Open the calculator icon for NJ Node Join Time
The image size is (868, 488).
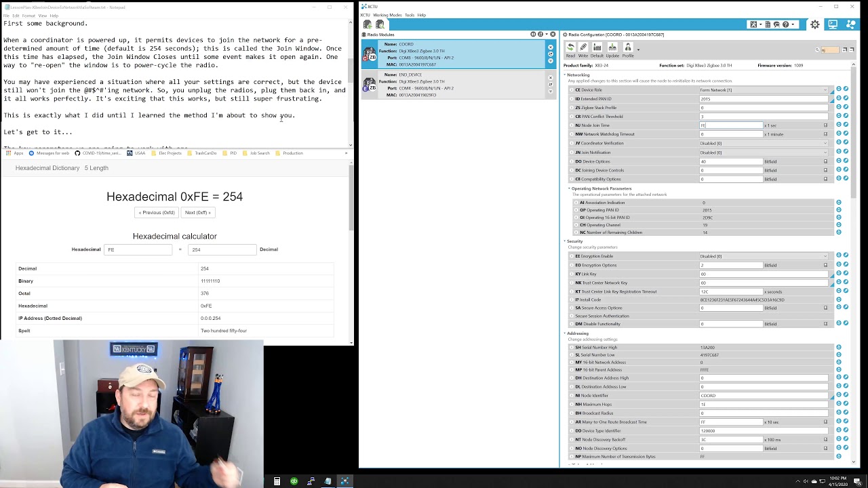(825, 125)
